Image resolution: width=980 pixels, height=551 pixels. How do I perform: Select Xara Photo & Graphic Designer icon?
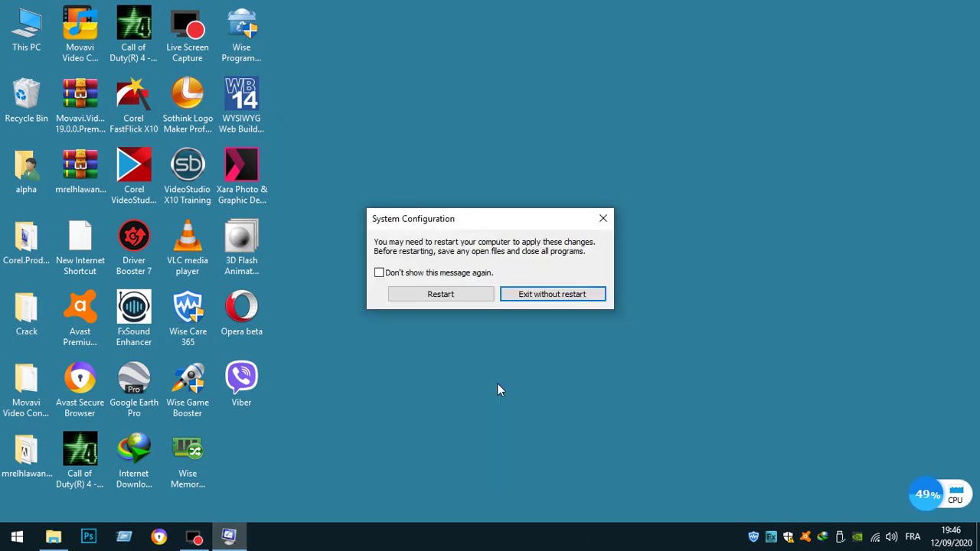(x=241, y=178)
